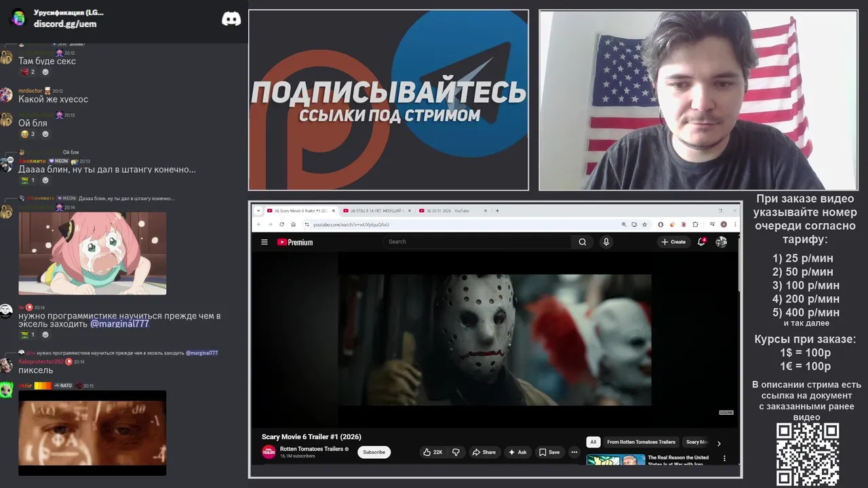Go back in the browser
This screenshot has height=488, width=868.
pyautogui.click(x=258, y=224)
